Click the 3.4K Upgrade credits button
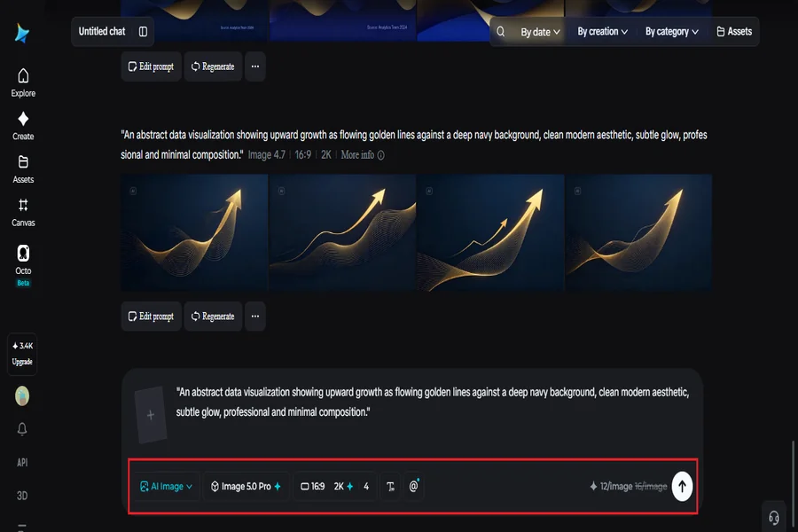 (x=22, y=354)
